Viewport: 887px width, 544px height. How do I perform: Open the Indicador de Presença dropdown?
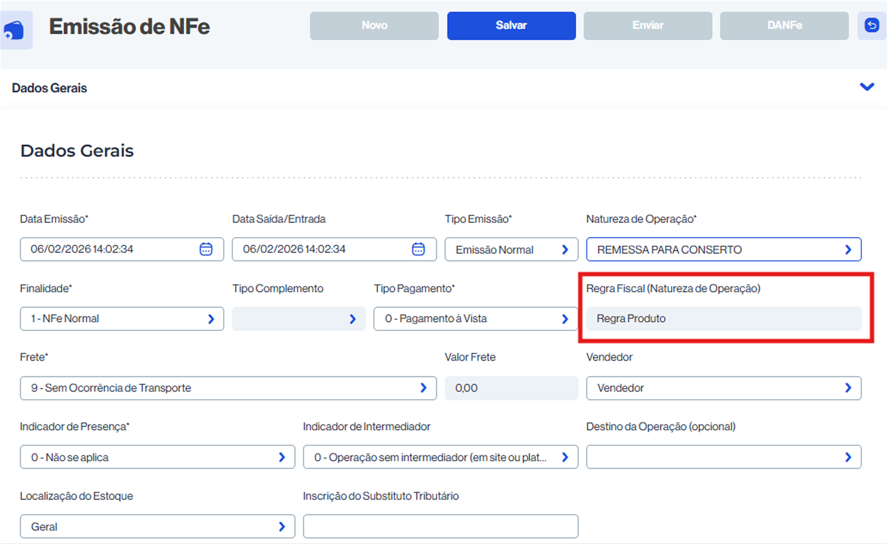pos(281,457)
